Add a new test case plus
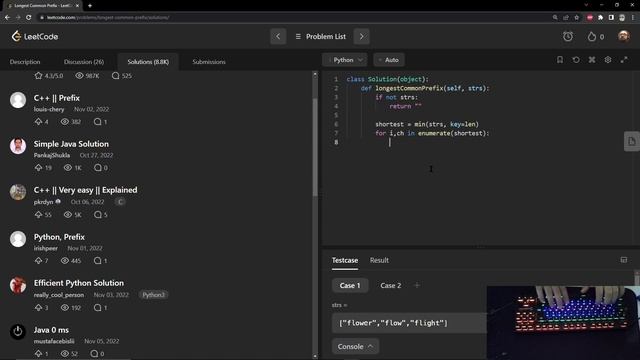This screenshot has width=640, height=360. (417, 285)
